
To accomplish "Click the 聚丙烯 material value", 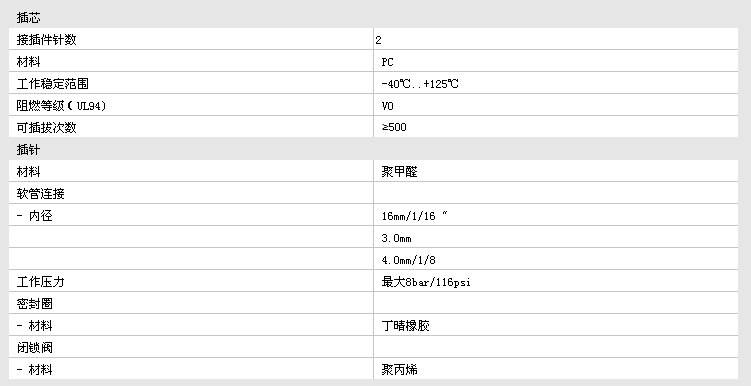I will 399,370.
